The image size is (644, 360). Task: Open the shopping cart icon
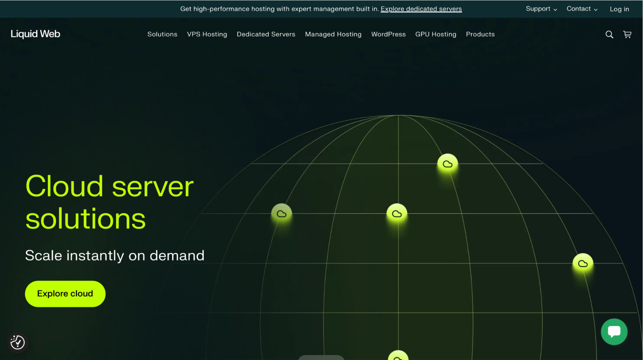point(627,35)
